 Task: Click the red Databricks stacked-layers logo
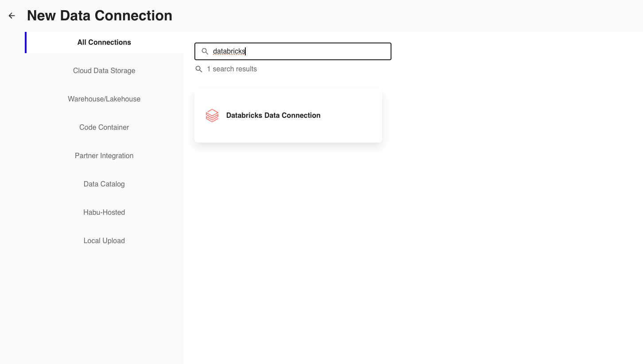[212, 116]
